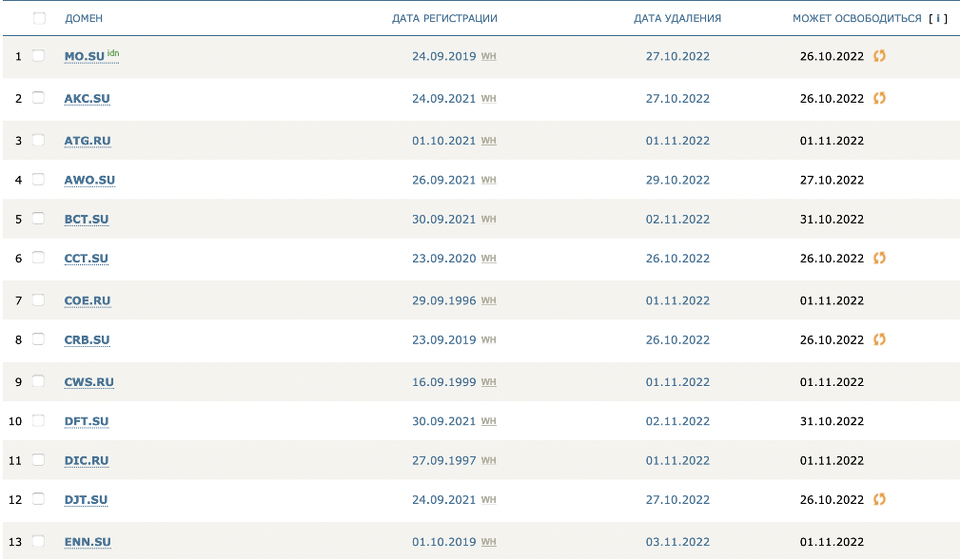Select the checkbox next to CWS.RU

click(x=39, y=381)
